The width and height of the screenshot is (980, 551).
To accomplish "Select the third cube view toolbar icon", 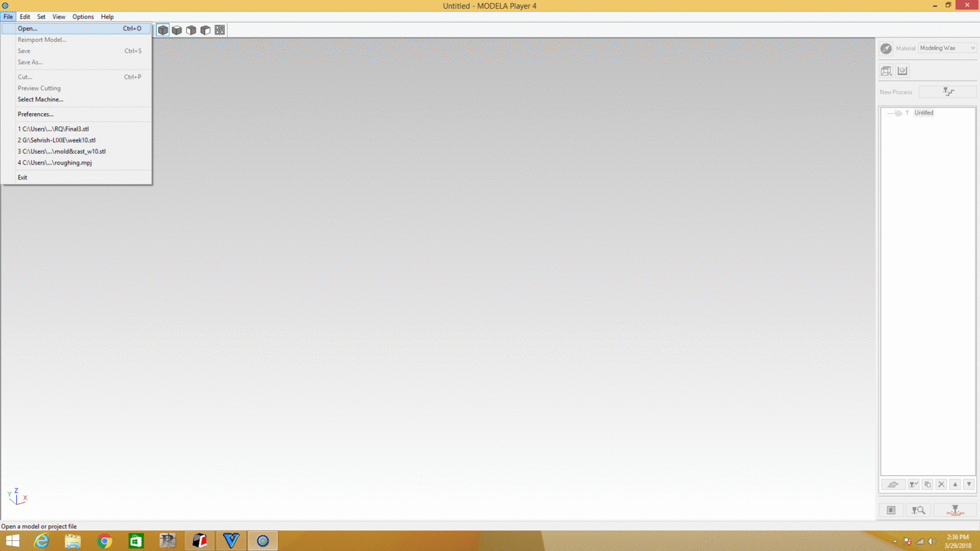I will click(x=191, y=30).
